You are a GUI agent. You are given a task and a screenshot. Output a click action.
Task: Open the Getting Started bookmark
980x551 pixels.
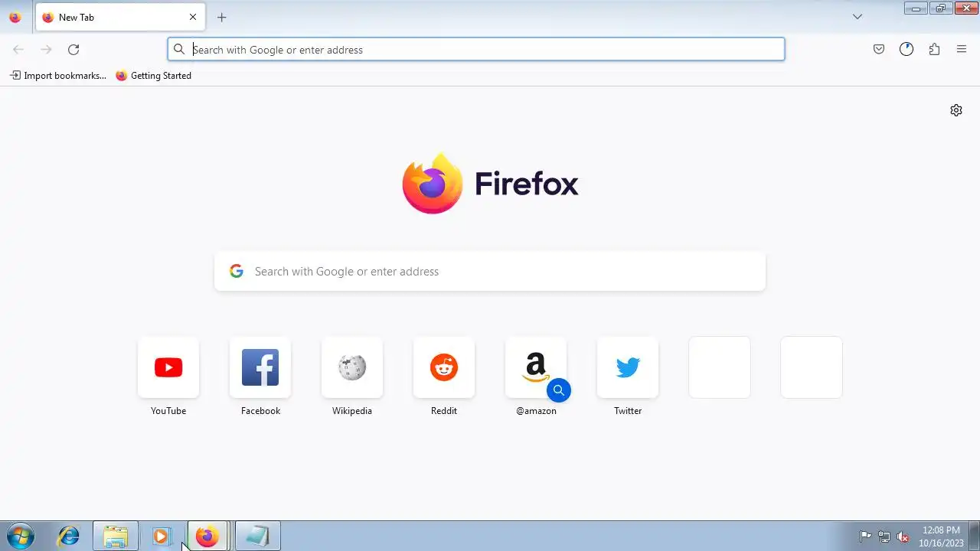tap(153, 76)
